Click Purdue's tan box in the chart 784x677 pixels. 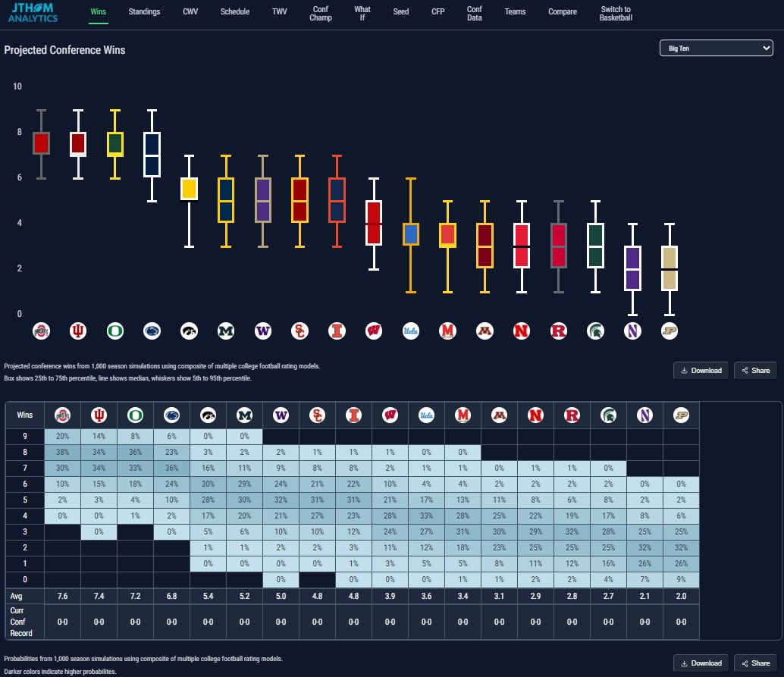pyautogui.click(x=670, y=268)
